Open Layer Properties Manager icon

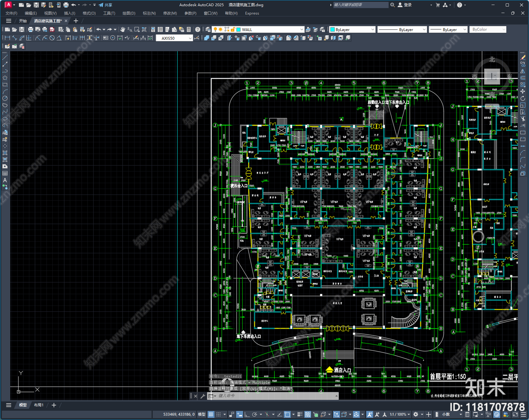(x=208, y=29)
